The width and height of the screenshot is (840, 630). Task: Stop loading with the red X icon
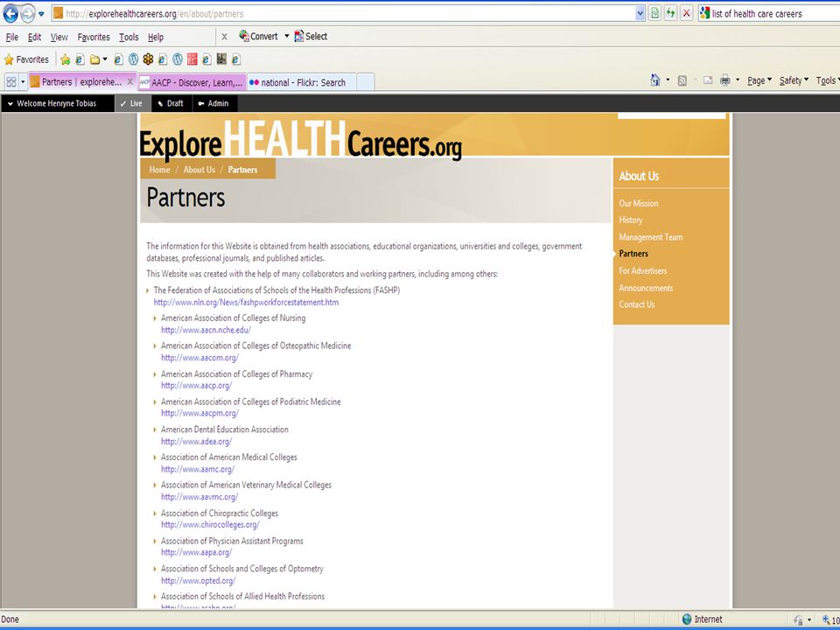point(686,13)
